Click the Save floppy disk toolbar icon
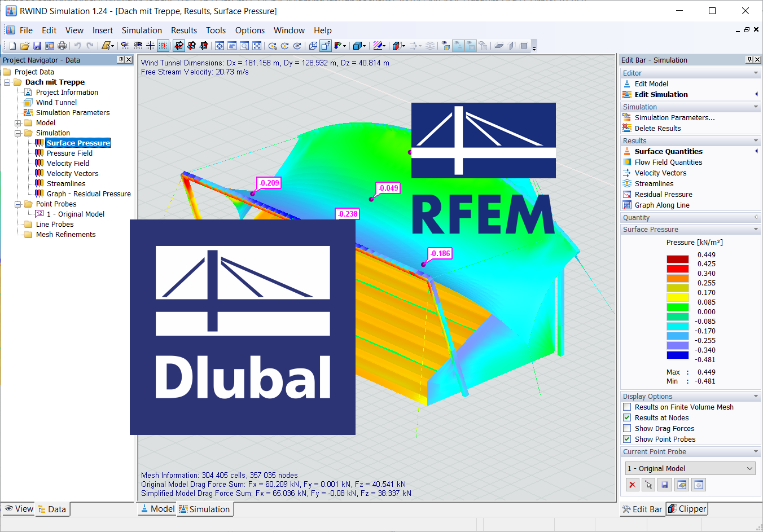 tap(37, 46)
